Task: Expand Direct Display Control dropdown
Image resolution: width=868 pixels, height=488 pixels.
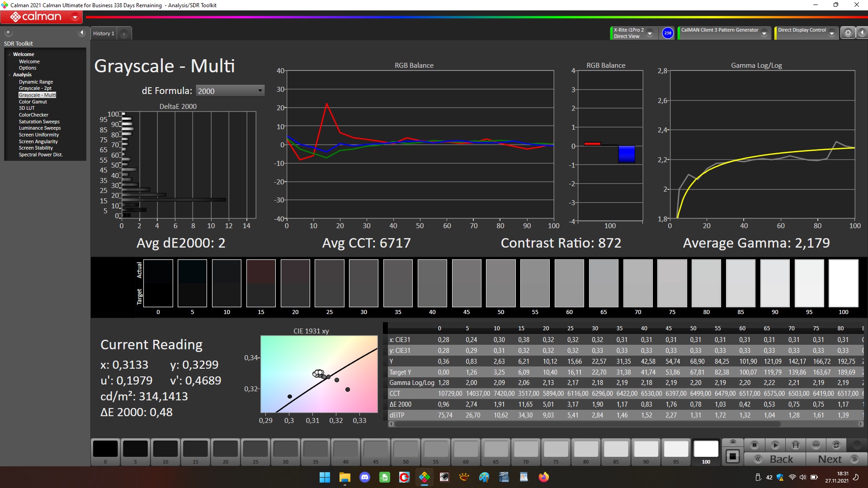Action: click(831, 33)
